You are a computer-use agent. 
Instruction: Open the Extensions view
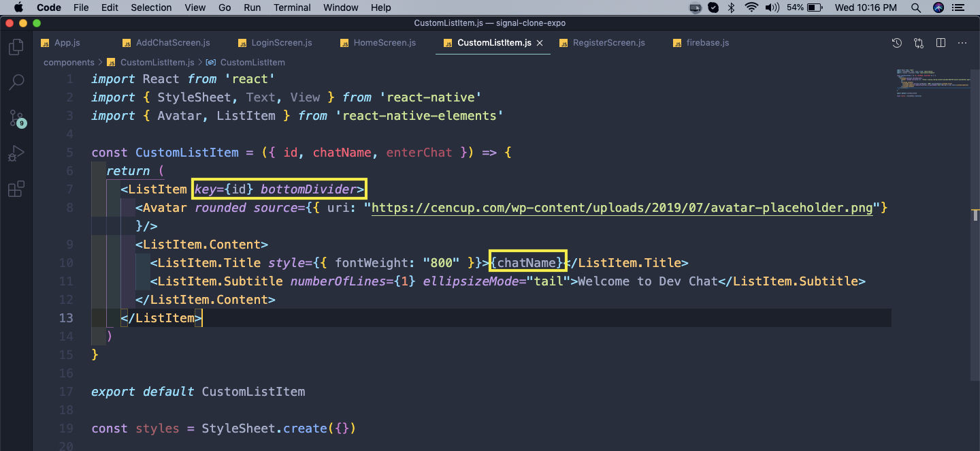tap(16, 189)
